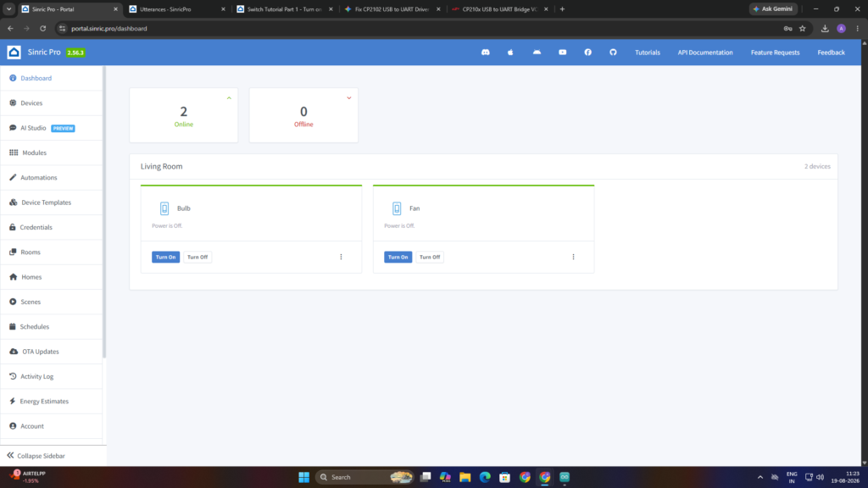Open Chrome three-dot menu
Image resolution: width=868 pixels, height=488 pixels.
858,28
